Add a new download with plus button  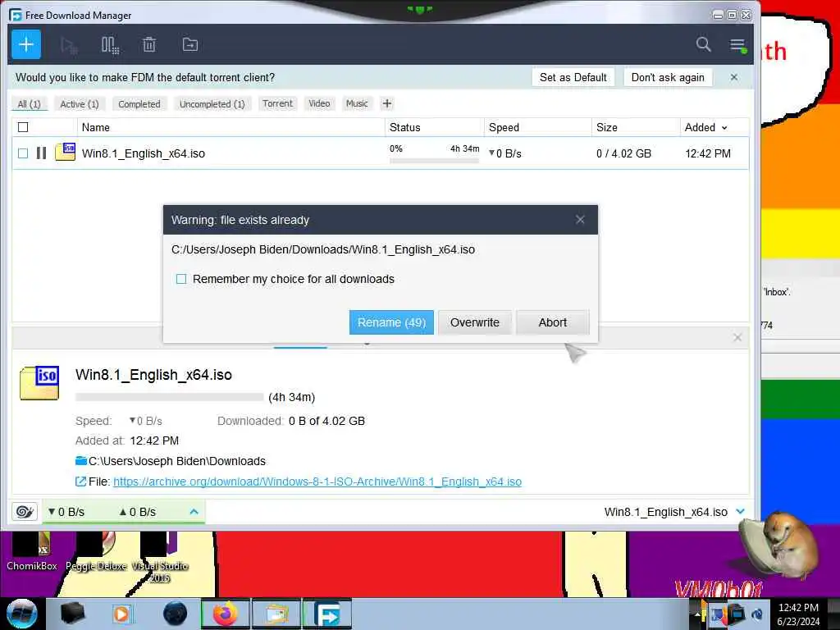pyautogui.click(x=26, y=44)
